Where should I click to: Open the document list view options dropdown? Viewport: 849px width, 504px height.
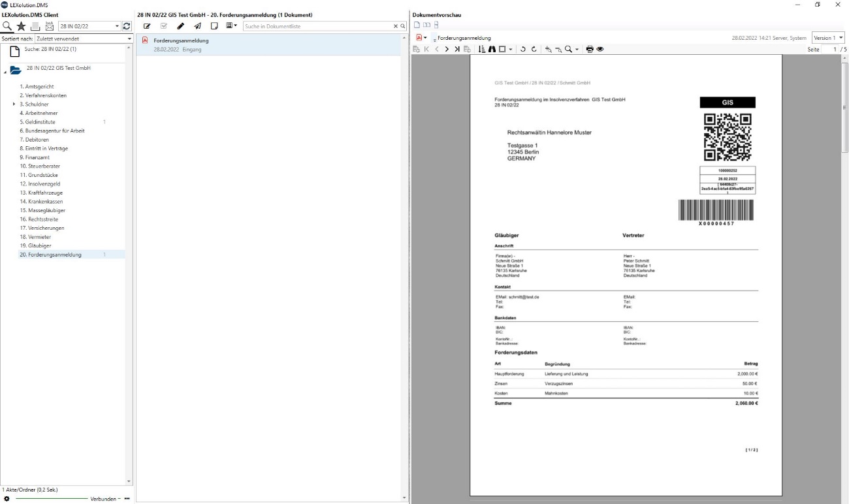(x=231, y=26)
